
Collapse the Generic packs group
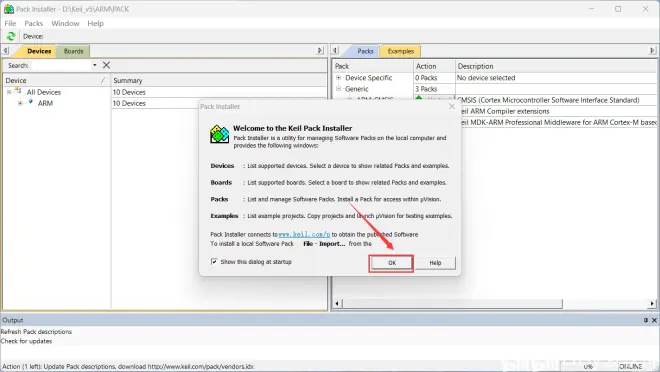pyautogui.click(x=338, y=89)
